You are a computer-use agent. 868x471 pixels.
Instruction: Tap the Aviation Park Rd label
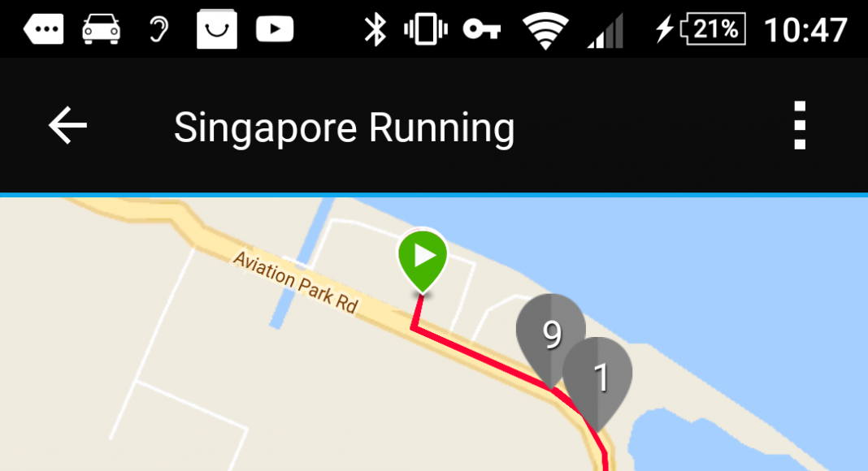[296, 282]
